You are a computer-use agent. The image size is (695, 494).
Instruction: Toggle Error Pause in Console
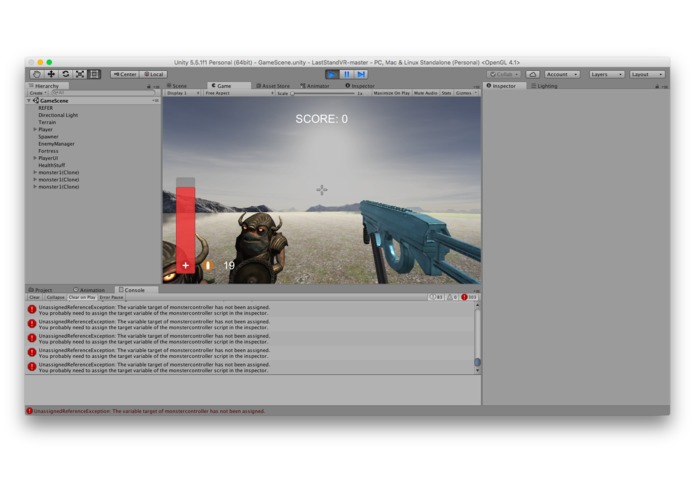point(111,297)
